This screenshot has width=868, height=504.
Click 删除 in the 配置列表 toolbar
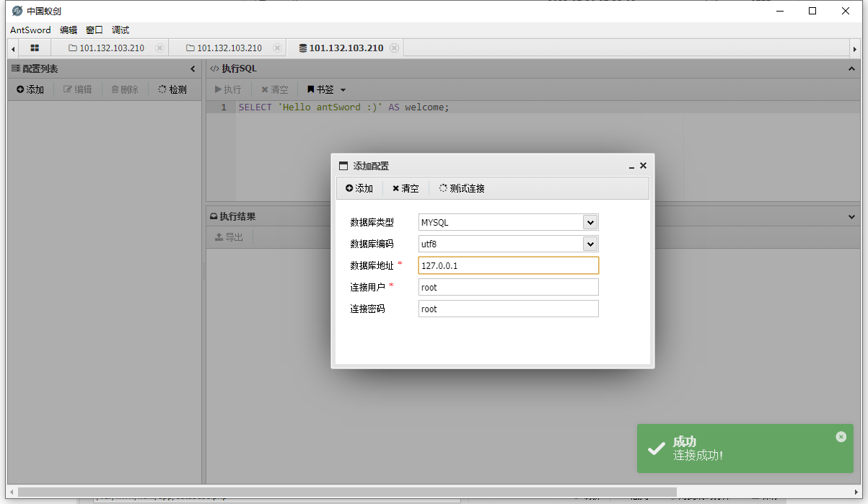pos(124,90)
